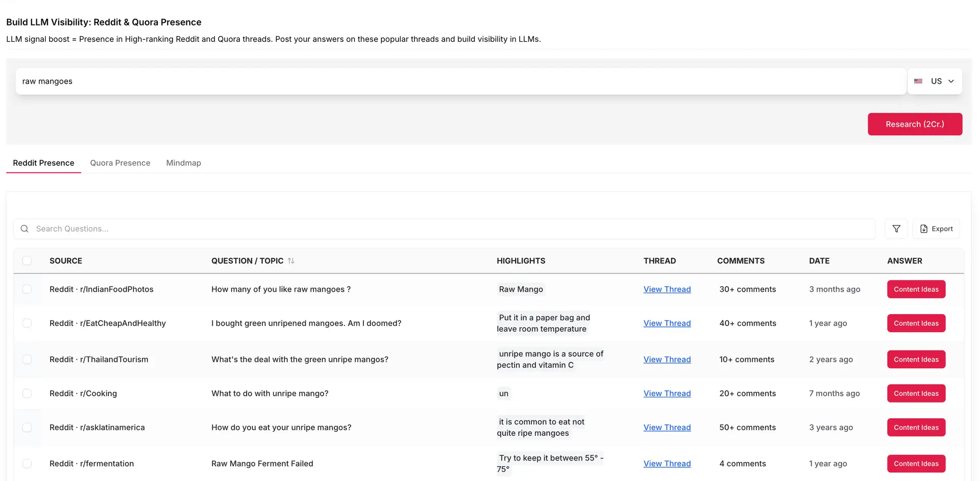
Task: Toggle sorting on QUESTION / TOPIC column
Action: tap(291, 261)
